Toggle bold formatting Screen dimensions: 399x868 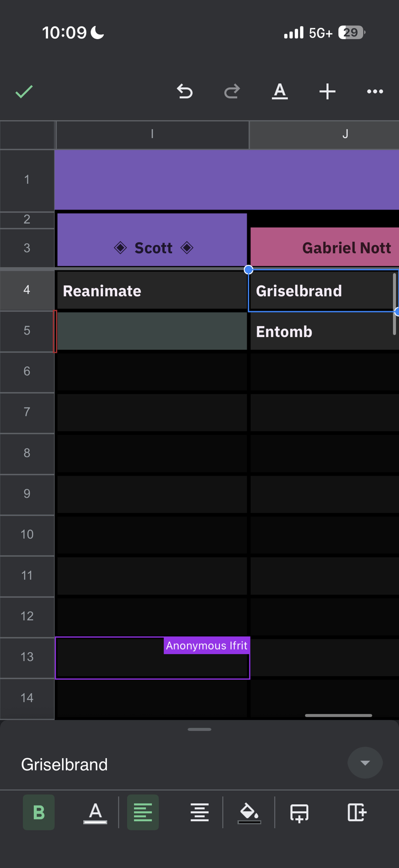[x=39, y=812]
